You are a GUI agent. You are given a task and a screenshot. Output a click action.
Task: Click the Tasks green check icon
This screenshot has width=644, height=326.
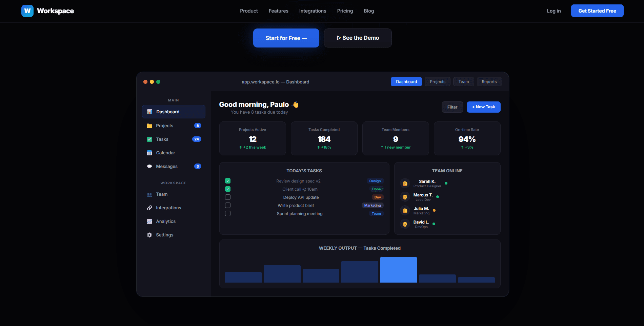pyautogui.click(x=149, y=139)
